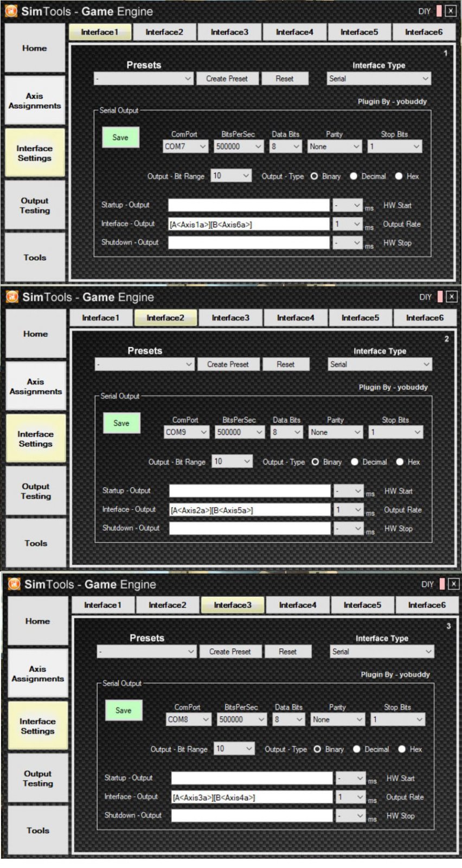Choose Hex radio button in the COM9 window

400,462
